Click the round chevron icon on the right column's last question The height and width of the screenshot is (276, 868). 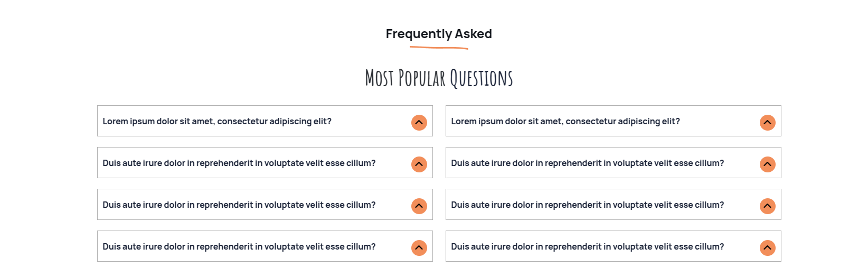click(768, 248)
